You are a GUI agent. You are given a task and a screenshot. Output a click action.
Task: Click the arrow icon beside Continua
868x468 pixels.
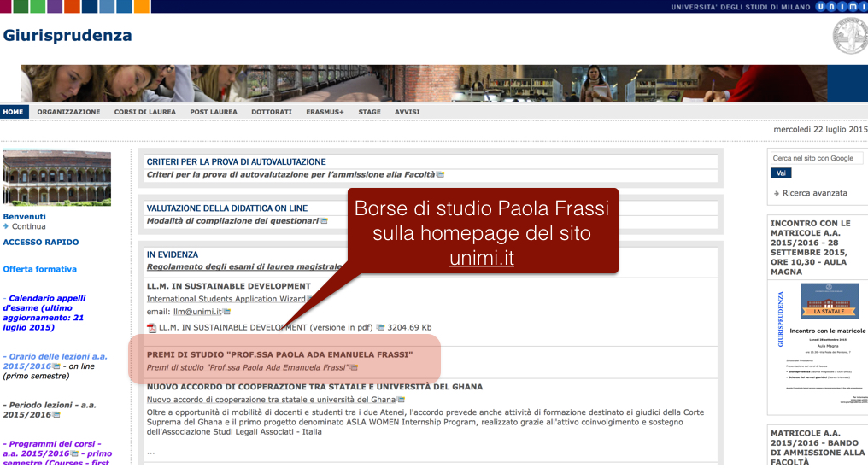point(6,226)
